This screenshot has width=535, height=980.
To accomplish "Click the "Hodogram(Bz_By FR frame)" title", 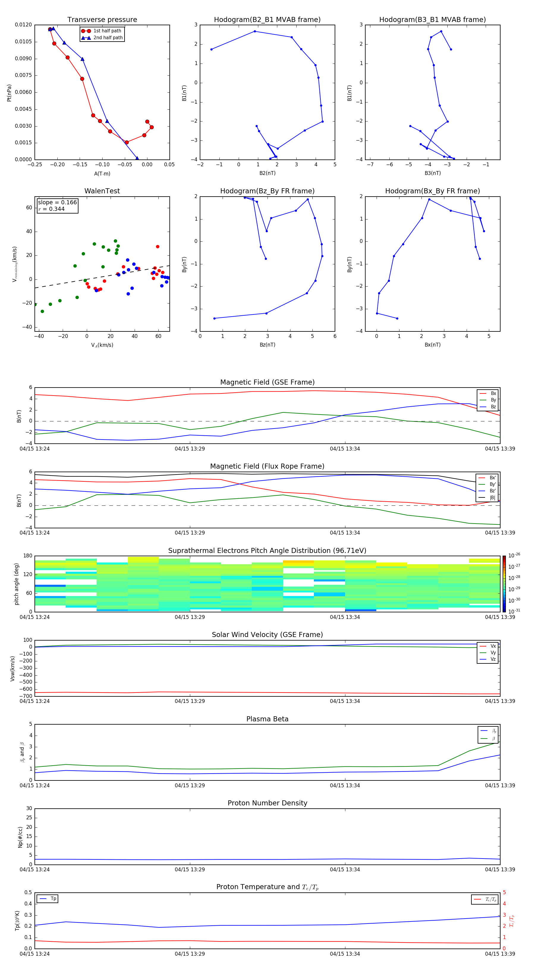I will (267, 191).
